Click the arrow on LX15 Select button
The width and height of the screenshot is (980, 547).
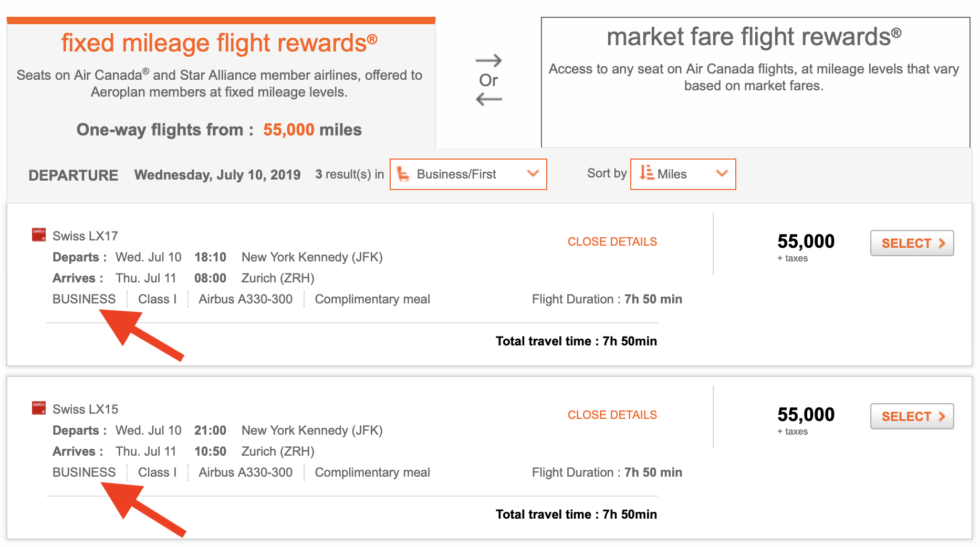(942, 417)
